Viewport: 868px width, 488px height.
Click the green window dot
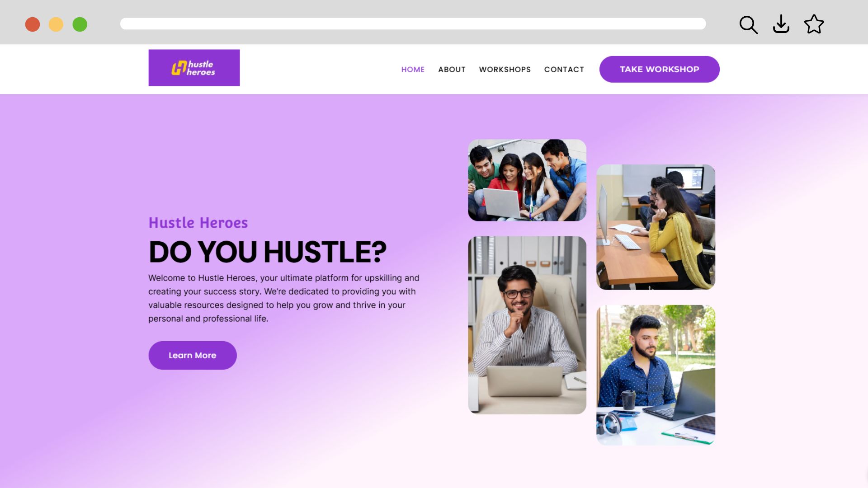[x=80, y=24]
